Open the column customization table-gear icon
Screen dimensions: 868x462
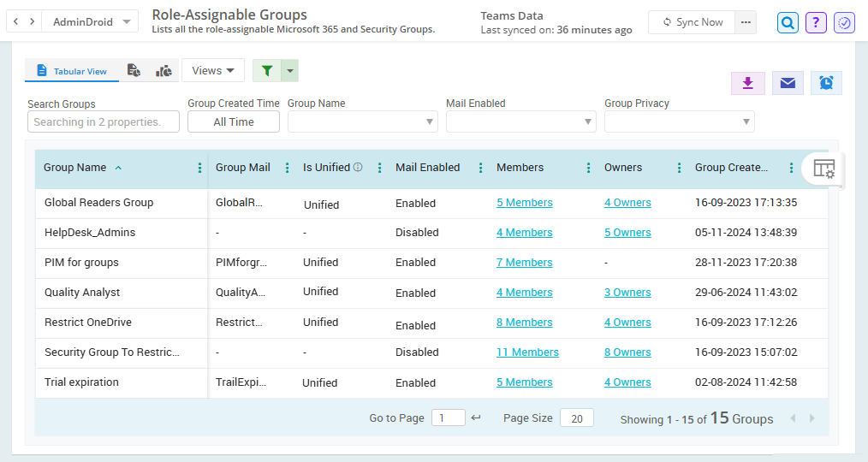[x=823, y=169]
